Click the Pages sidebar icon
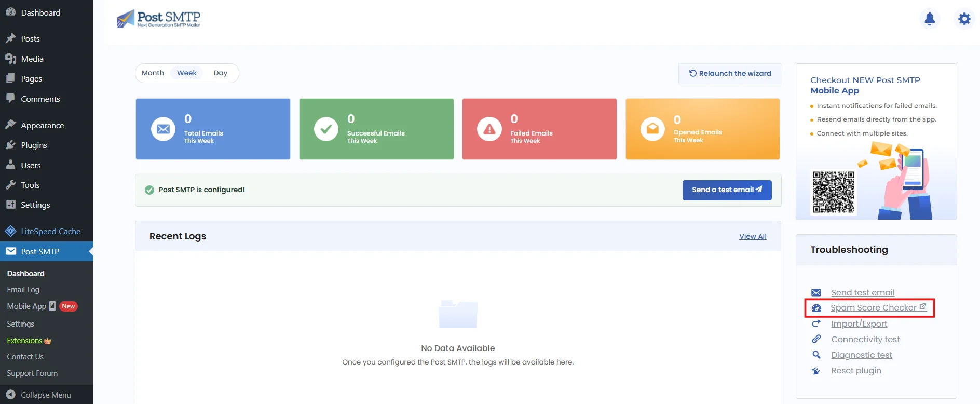 (x=10, y=78)
